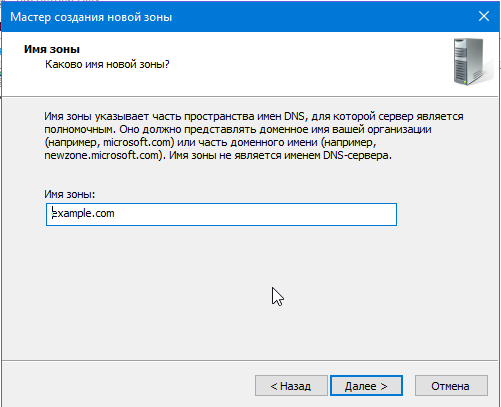Click the Имя зоны: field label

coord(70,194)
